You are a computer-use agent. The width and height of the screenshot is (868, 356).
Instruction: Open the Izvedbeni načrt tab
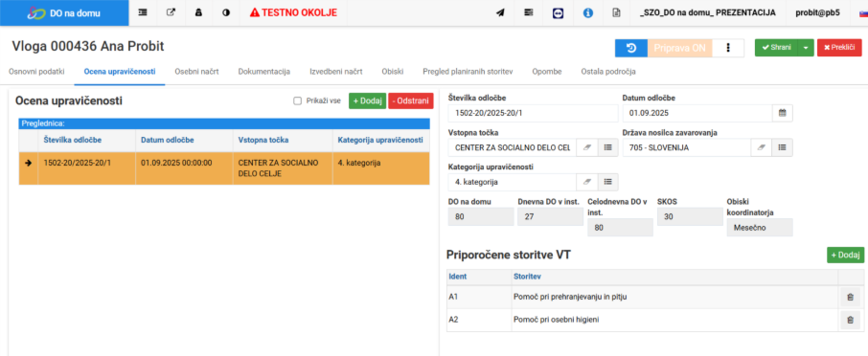(336, 72)
